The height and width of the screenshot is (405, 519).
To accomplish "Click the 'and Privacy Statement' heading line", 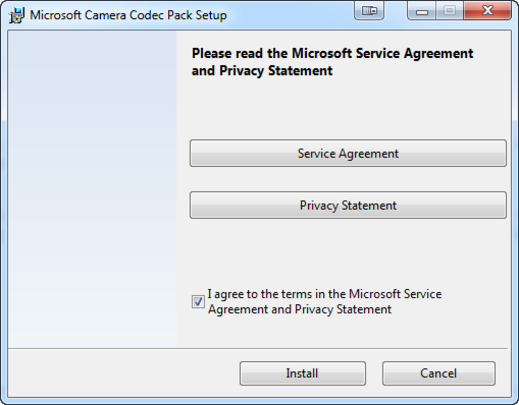I will pos(262,71).
